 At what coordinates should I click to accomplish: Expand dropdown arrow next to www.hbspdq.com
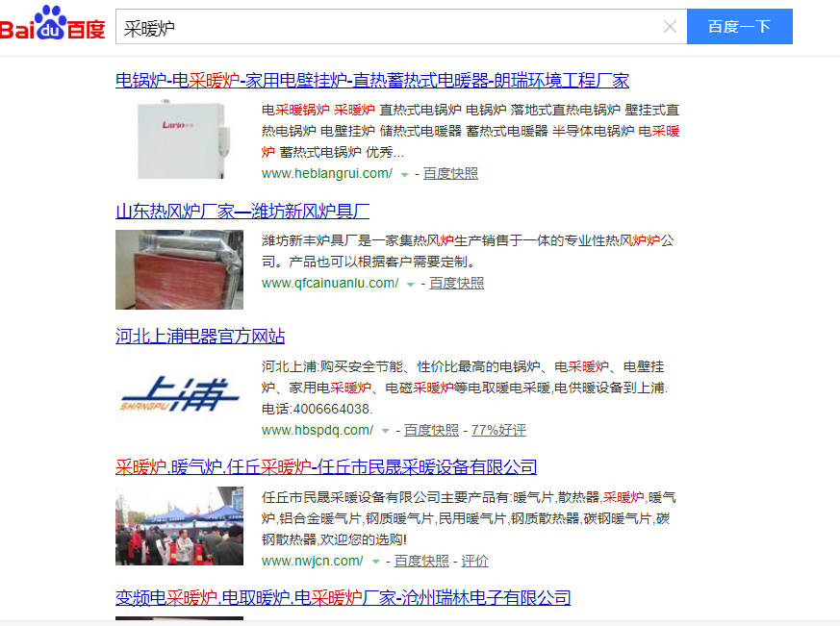coord(385,432)
